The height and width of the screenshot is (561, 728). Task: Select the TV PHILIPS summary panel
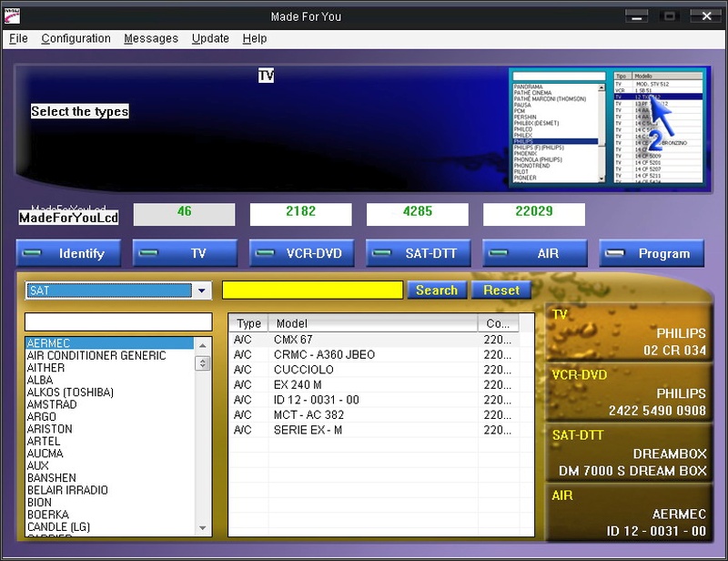click(x=628, y=333)
